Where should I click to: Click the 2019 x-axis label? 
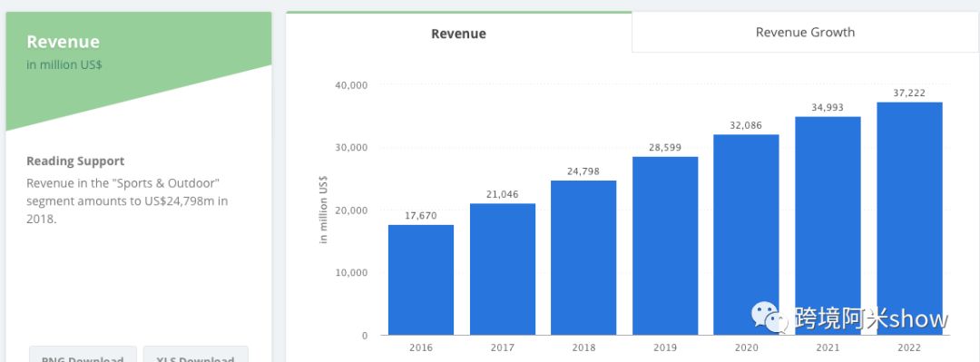(665, 347)
